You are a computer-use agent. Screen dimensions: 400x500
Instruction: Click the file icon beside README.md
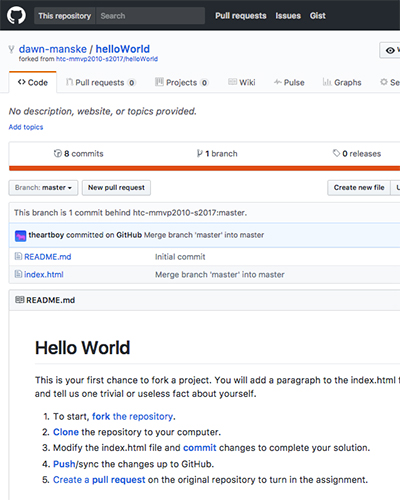tap(18, 256)
